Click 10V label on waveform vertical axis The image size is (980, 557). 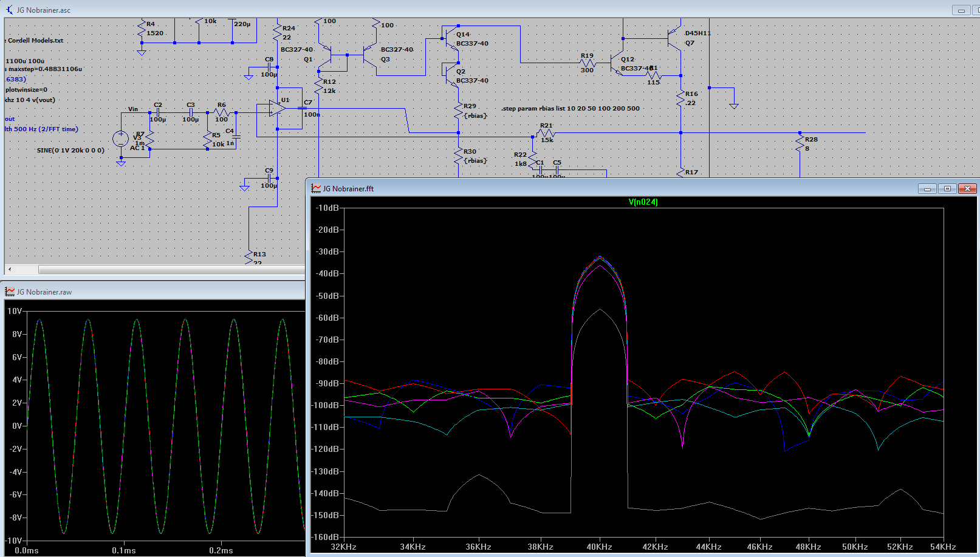coord(15,311)
